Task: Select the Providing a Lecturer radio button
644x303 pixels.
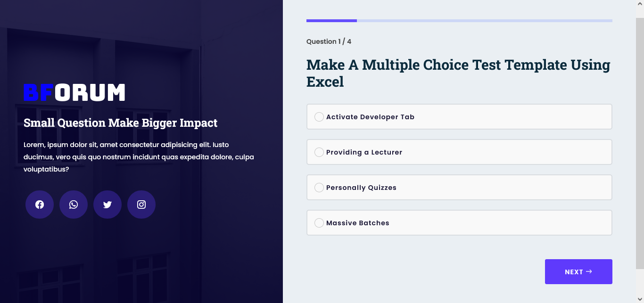Action: (319, 152)
